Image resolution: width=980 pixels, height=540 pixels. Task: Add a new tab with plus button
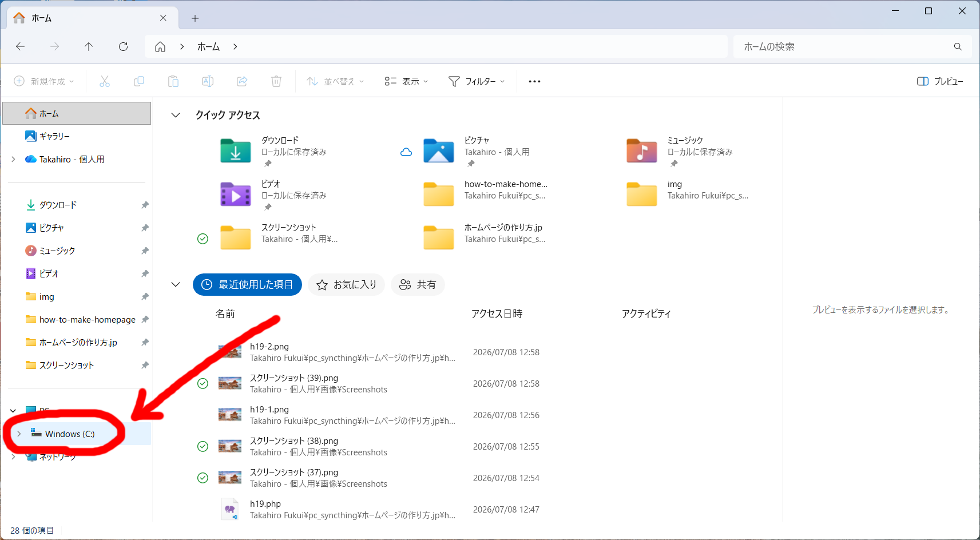click(x=195, y=18)
